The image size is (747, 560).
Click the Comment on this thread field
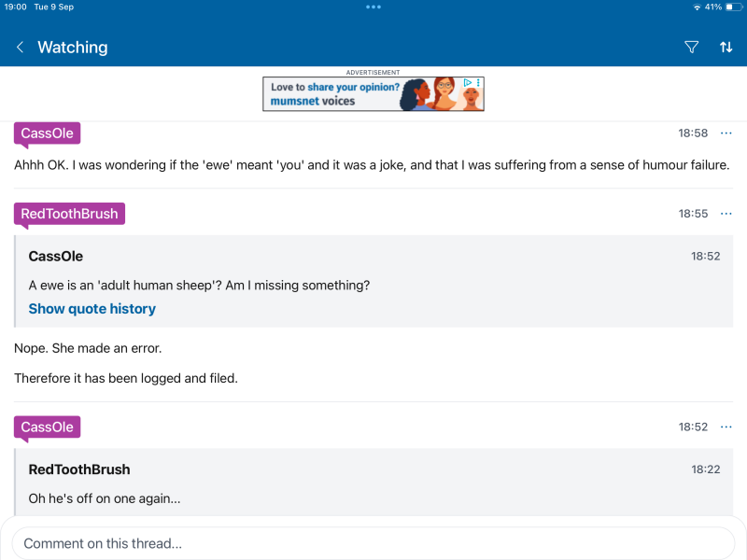point(373,543)
